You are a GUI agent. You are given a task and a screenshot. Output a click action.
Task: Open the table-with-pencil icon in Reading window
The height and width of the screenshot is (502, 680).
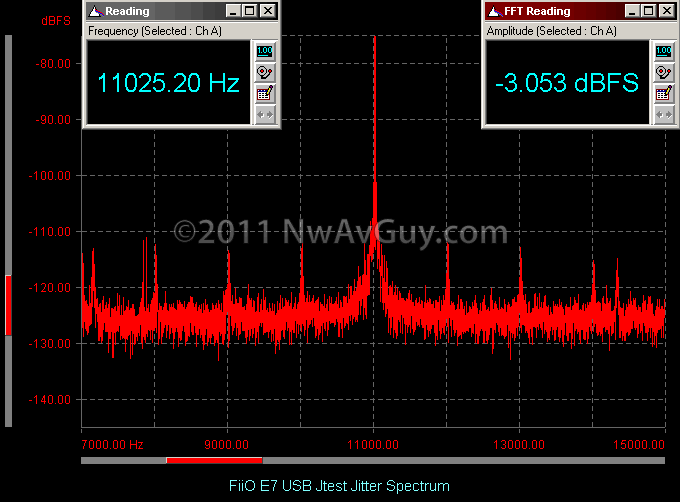click(x=265, y=93)
